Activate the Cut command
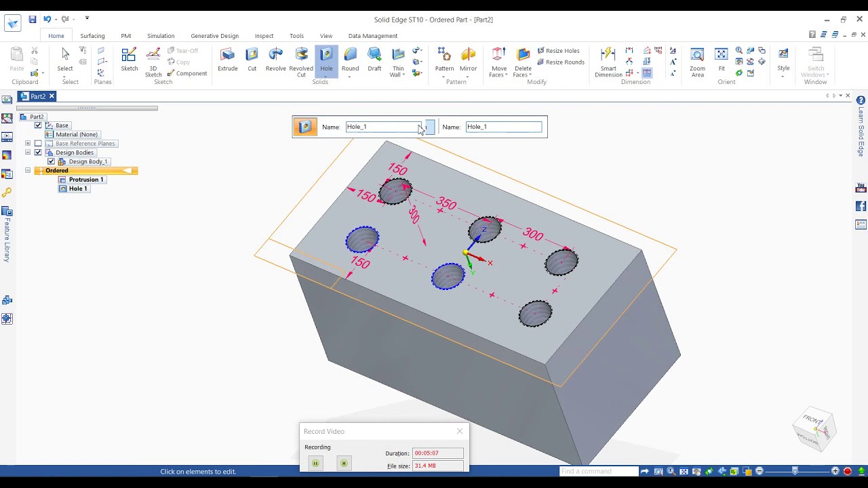This screenshot has height=488, width=868. (x=252, y=60)
